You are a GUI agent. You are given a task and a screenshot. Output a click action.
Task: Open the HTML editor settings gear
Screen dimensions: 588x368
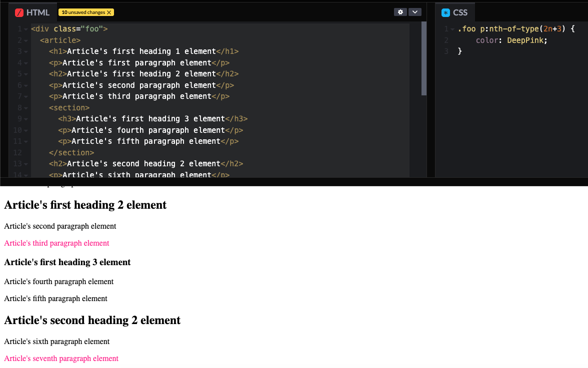pyautogui.click(x=400, y=11)
